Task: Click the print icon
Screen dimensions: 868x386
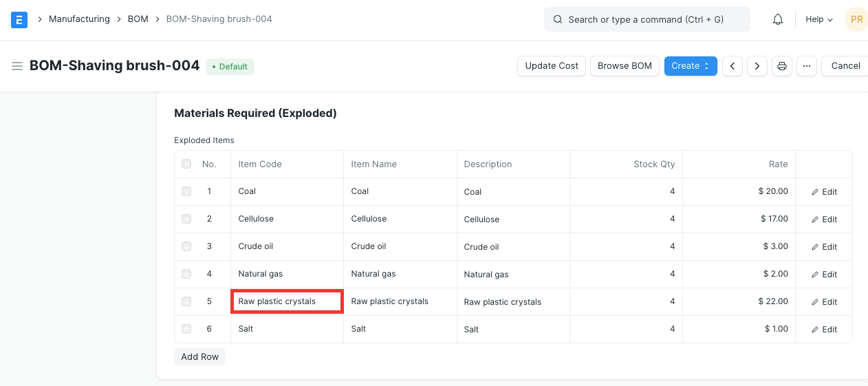Action: click(782, 66)
